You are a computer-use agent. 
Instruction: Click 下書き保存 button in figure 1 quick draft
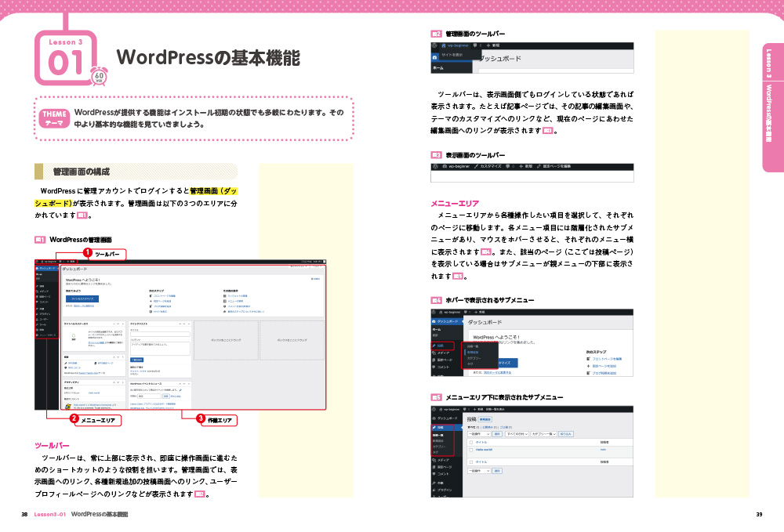136,360
